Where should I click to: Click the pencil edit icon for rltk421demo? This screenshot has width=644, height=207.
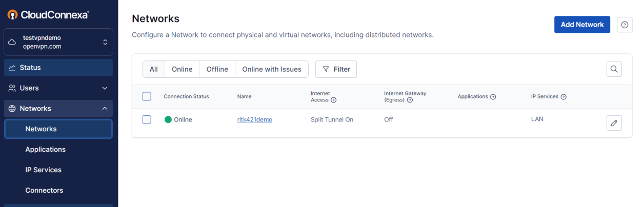(x=614, y=123)
